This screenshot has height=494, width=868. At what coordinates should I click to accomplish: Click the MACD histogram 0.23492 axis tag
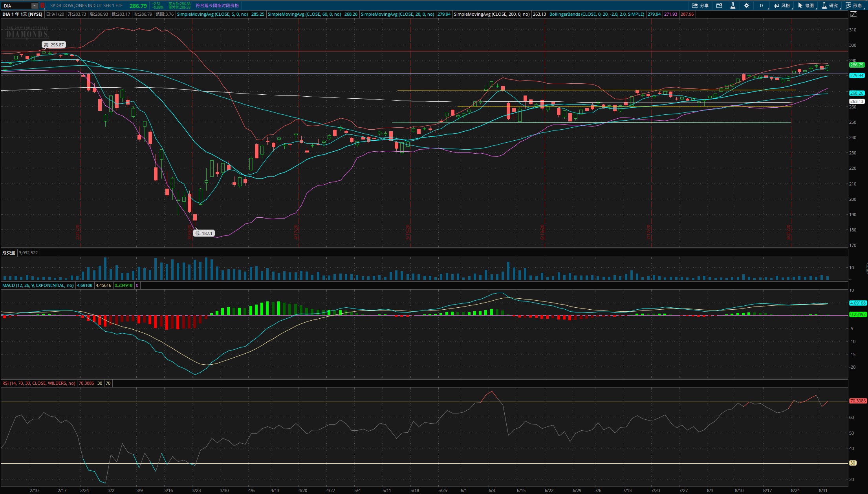[858, 314]
